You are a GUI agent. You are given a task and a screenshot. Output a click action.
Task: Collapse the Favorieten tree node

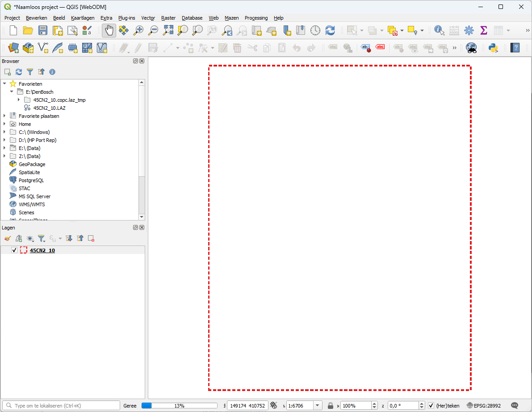coord(4,84)
